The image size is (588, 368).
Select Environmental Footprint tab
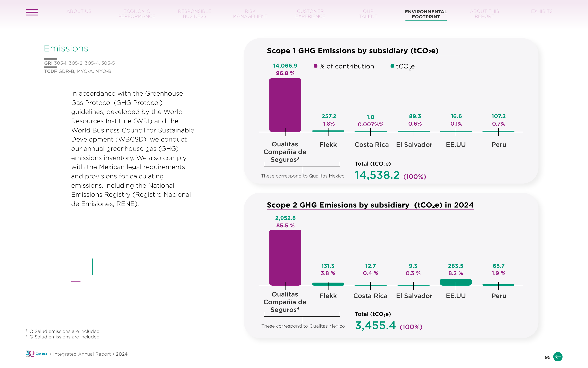(x=426, y=14)
